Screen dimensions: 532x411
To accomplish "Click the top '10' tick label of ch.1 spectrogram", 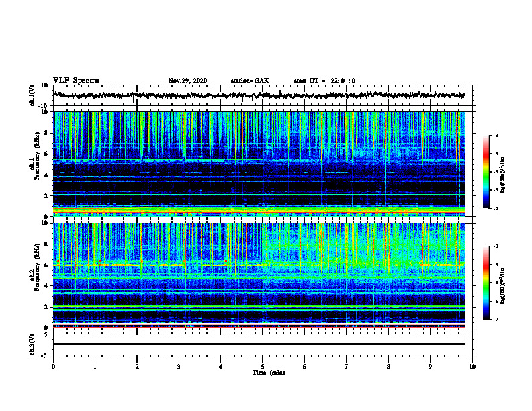I will (45, 112).
